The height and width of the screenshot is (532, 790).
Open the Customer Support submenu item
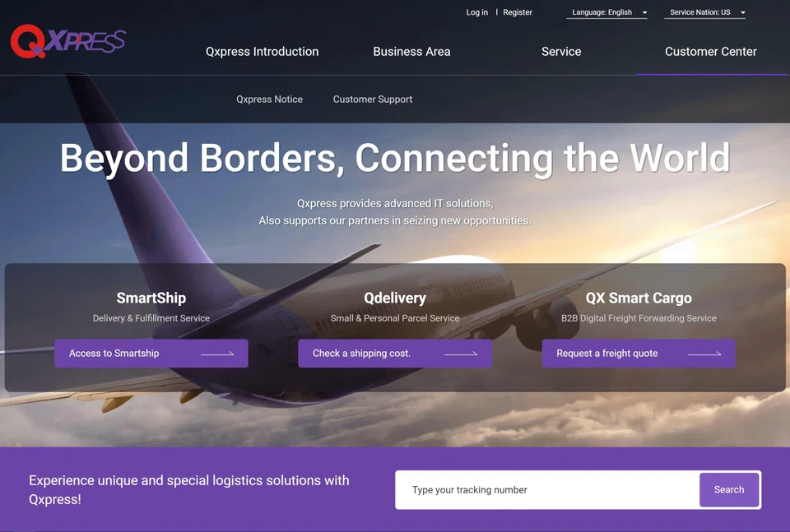click(x=373, y=99)
